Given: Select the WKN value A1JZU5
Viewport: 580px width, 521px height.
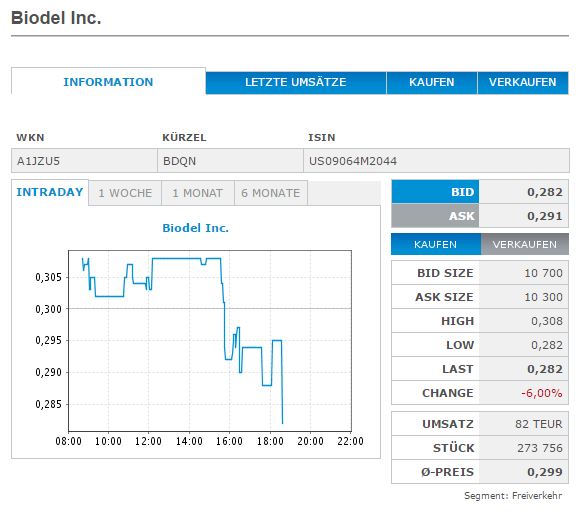Looking at the screenshot, I should 38,161.
